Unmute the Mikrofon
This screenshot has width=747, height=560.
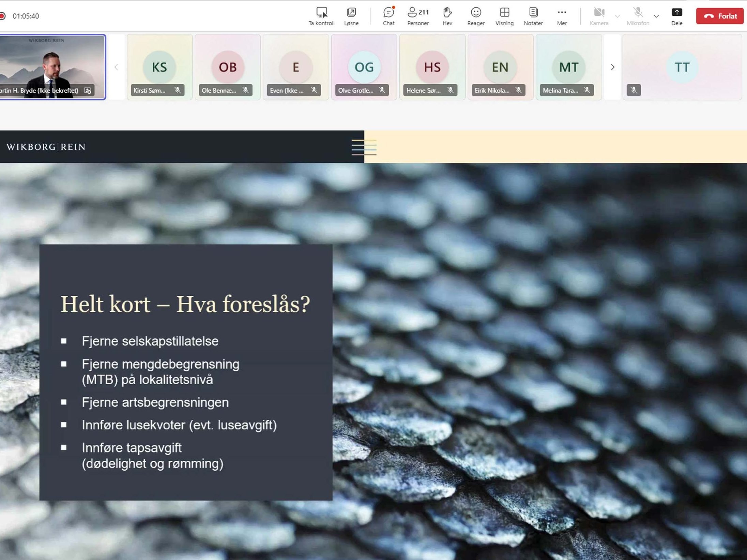638,16
